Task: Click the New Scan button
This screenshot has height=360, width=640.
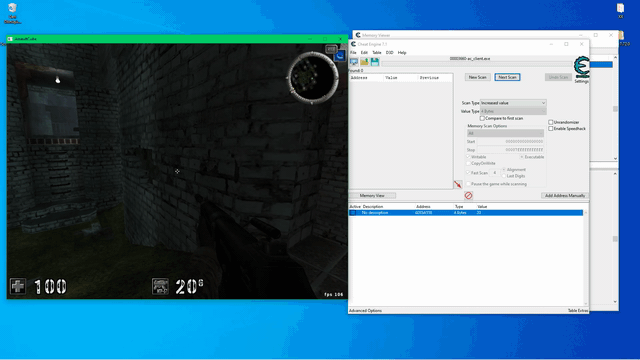Action: (478, 77)
